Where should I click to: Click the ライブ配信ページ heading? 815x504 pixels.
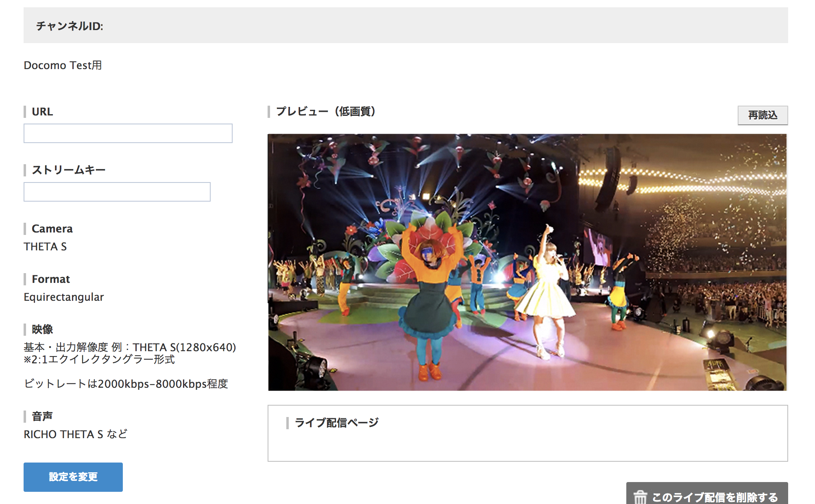click(x=336, y=423)
